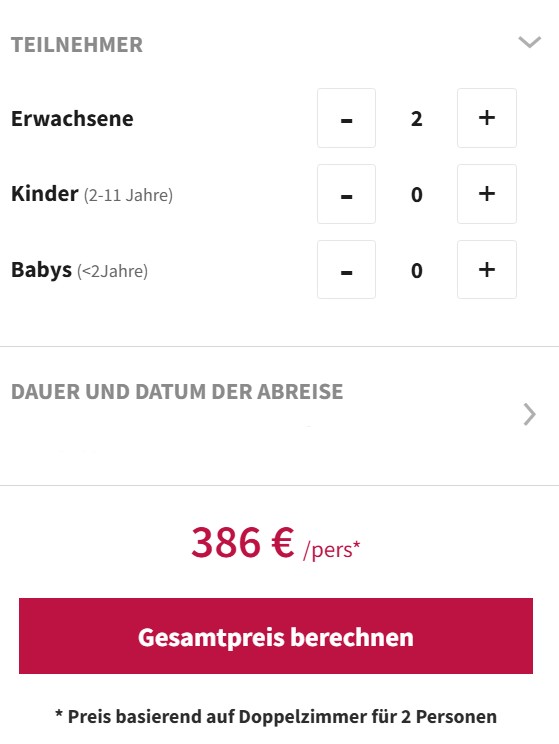Click the /pers* text beside the price
Viewport: 559px width, 744px height.
[332, 550]
